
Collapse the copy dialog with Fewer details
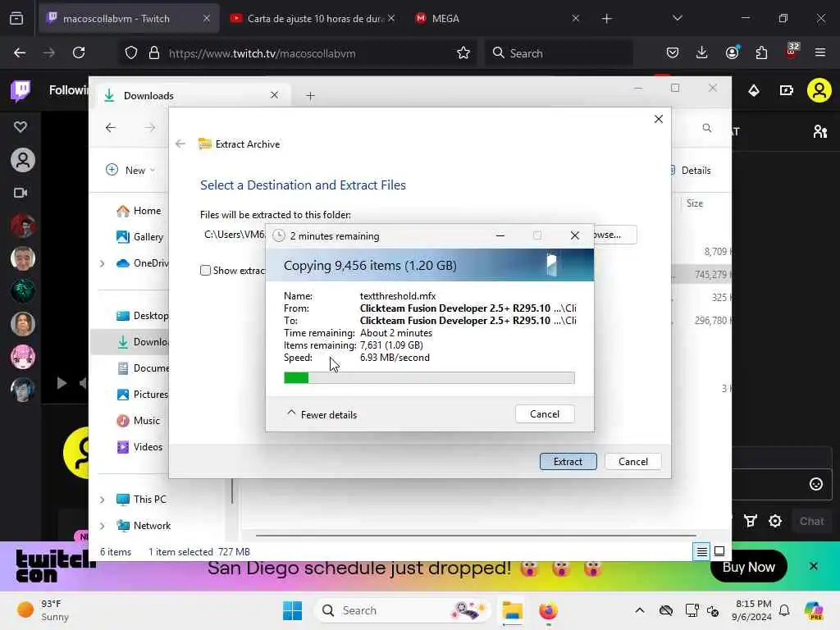coord(322,414)
